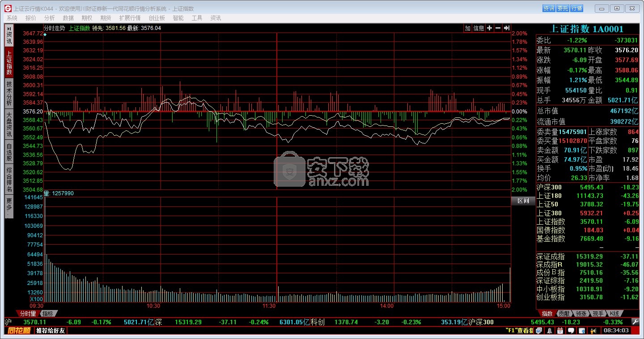The width and height of the screenshot is (644, 339).
Task: Click the 科创 index in bottom ticker
Action: (317, 322)
